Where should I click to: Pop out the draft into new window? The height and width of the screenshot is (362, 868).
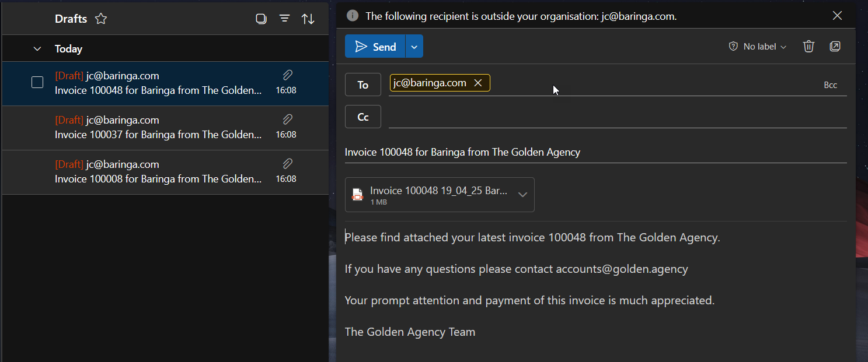click(x=835, y=47)
